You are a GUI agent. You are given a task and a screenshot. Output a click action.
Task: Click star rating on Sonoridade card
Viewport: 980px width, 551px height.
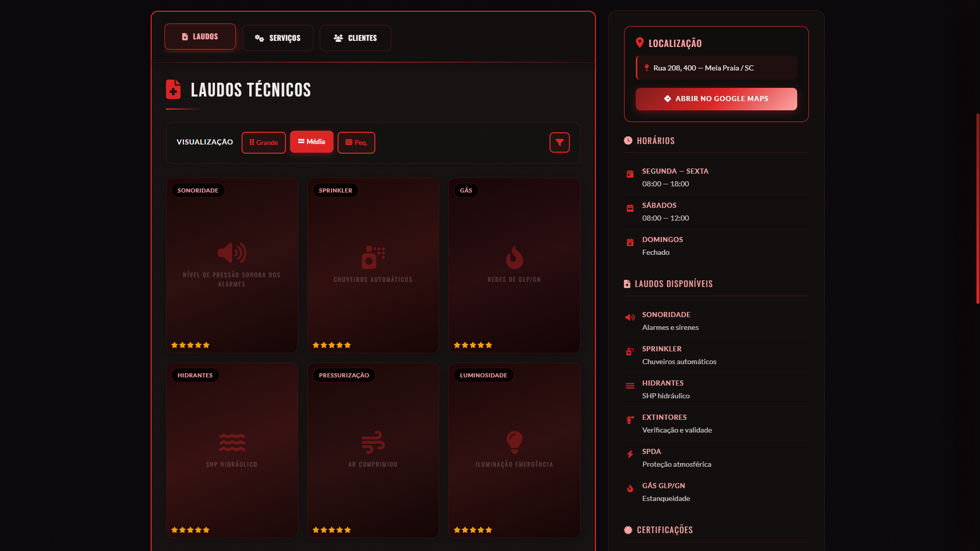190,345
